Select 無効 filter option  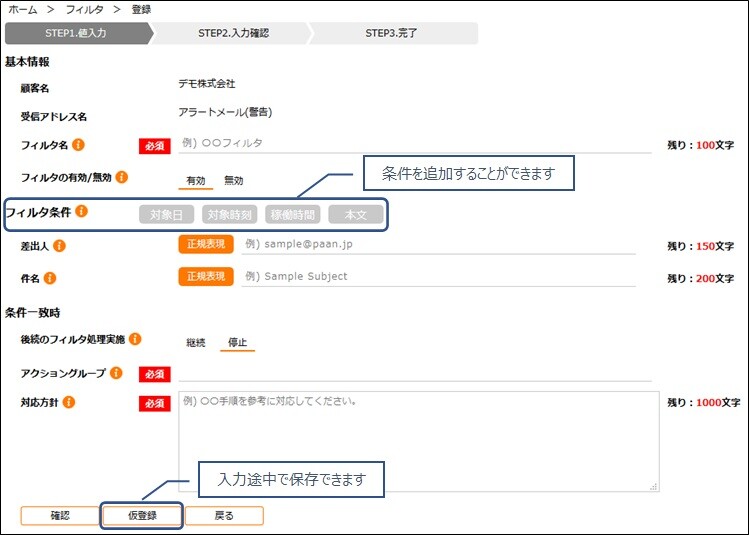[233, 181]
